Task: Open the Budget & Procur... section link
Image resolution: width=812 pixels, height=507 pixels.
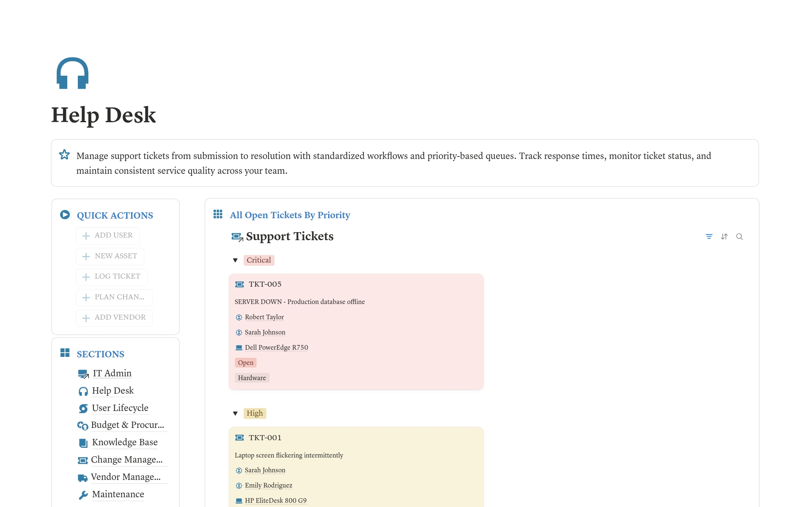Action: point(127,425)
